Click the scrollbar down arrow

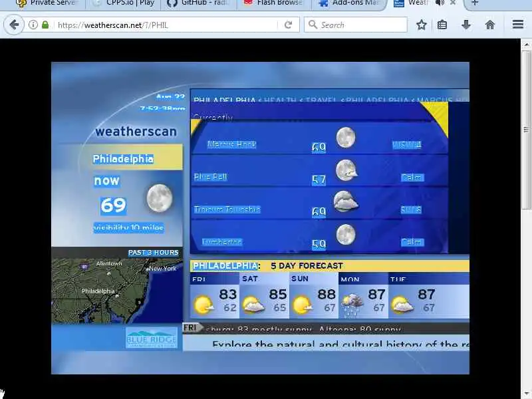(526, 394)
